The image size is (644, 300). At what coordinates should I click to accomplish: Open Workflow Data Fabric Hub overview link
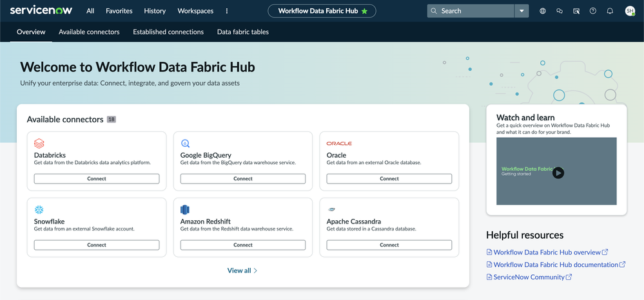(x=547, y=252)
